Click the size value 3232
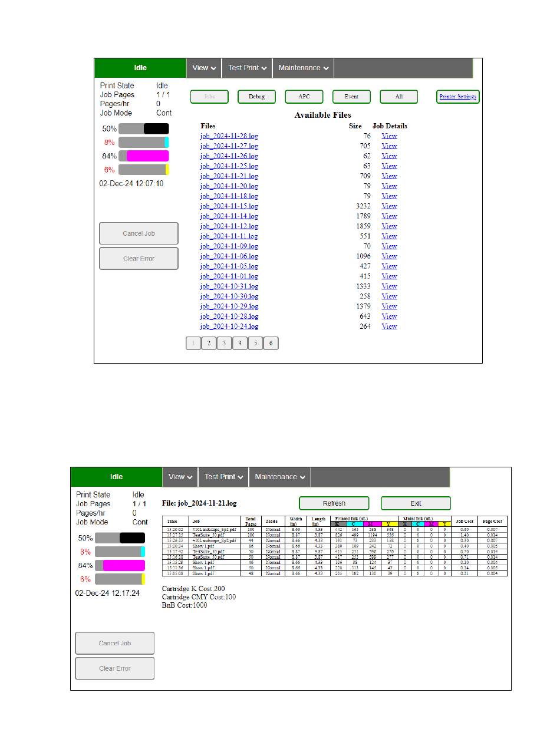Image resolution: width=560 pixels, height=752 pixels. (x=363, y=206)
